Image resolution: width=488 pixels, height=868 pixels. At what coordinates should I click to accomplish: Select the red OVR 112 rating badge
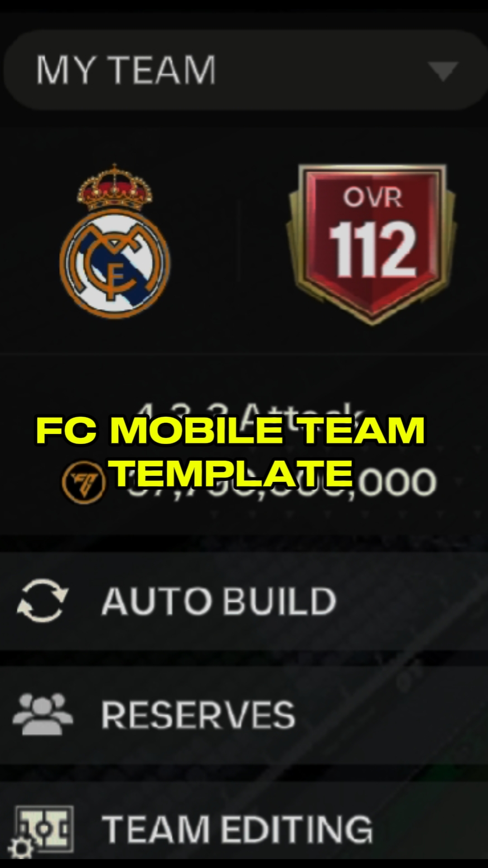click(371, 243)
